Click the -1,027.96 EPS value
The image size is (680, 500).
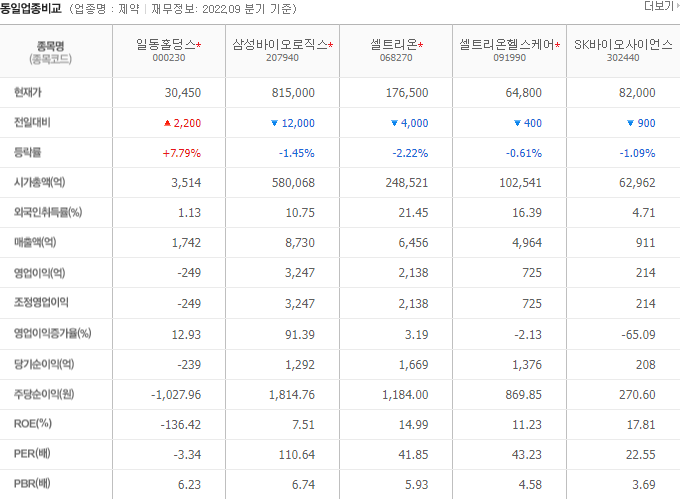176,395
